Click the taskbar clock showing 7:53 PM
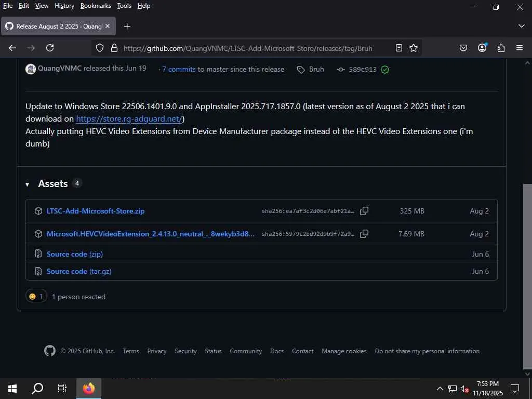This screenshot has height=399, width=532. 487,389
